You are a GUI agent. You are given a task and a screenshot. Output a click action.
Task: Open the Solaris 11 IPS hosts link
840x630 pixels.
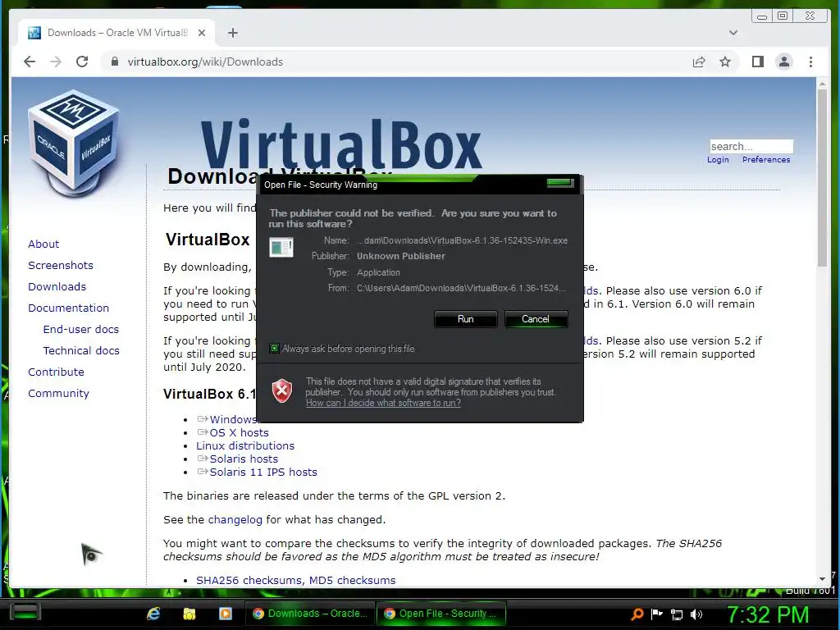[x=263, y=472]
